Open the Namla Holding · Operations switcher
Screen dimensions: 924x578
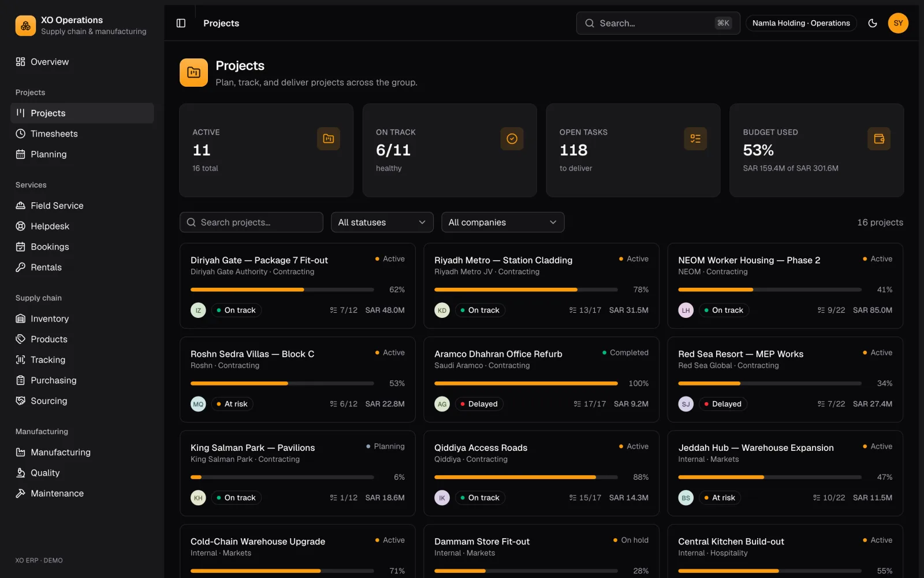(x=801, y=23)
